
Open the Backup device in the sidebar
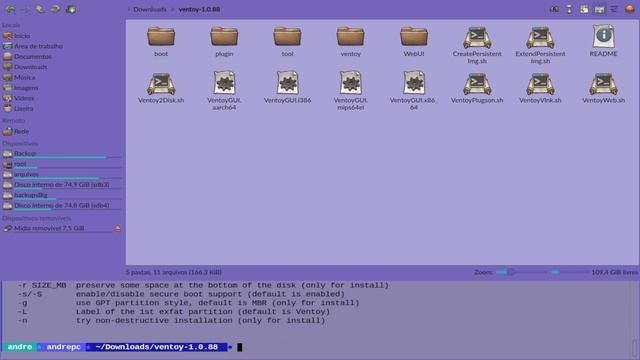pos(62,153)
